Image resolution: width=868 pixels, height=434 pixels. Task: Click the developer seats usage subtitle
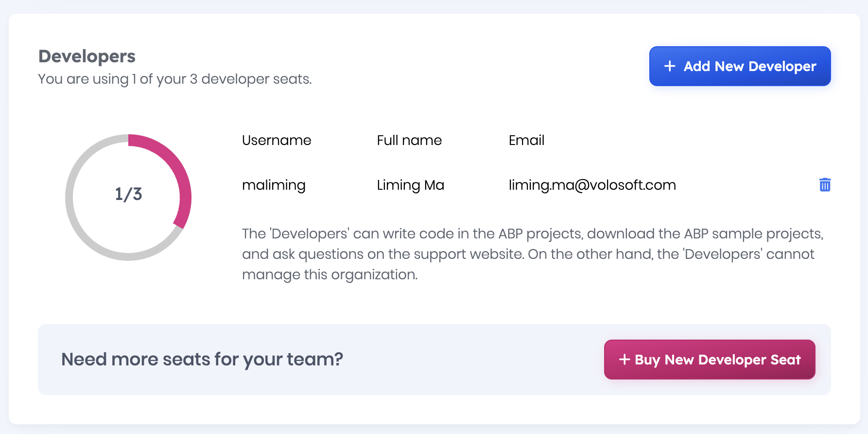175,79
